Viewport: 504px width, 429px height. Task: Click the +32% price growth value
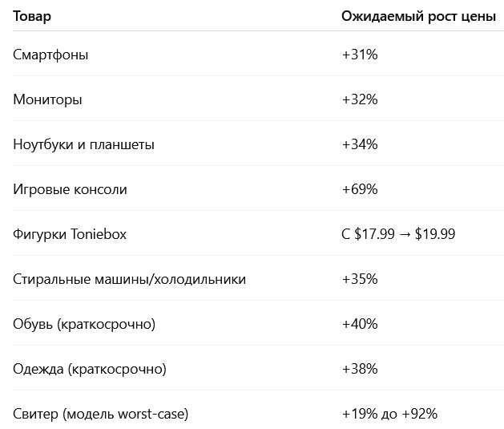click(x=359, y=99)
